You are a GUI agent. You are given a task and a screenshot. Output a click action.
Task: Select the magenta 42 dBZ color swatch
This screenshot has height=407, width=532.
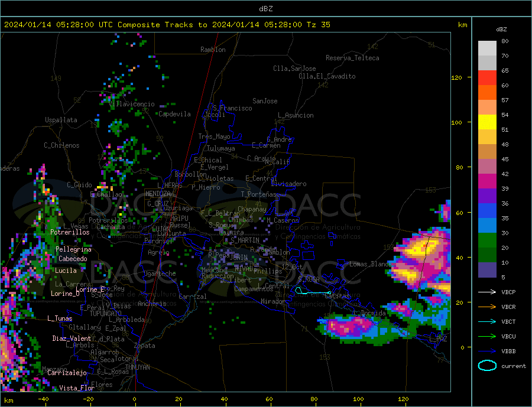(487, 181)
